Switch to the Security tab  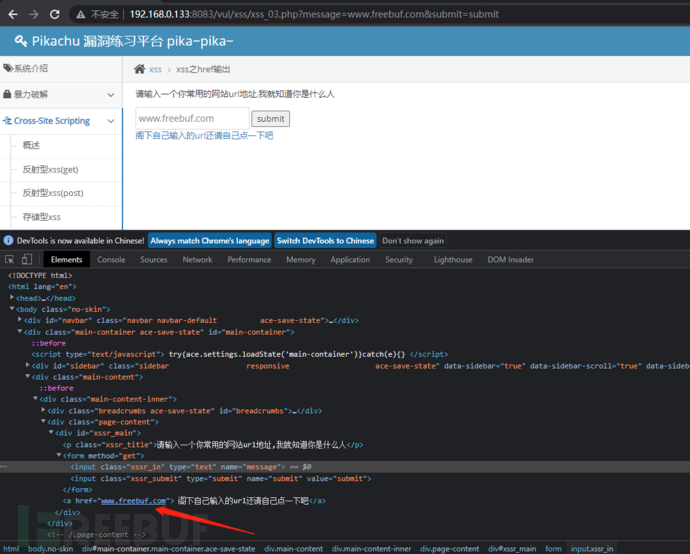click(399, 260)
